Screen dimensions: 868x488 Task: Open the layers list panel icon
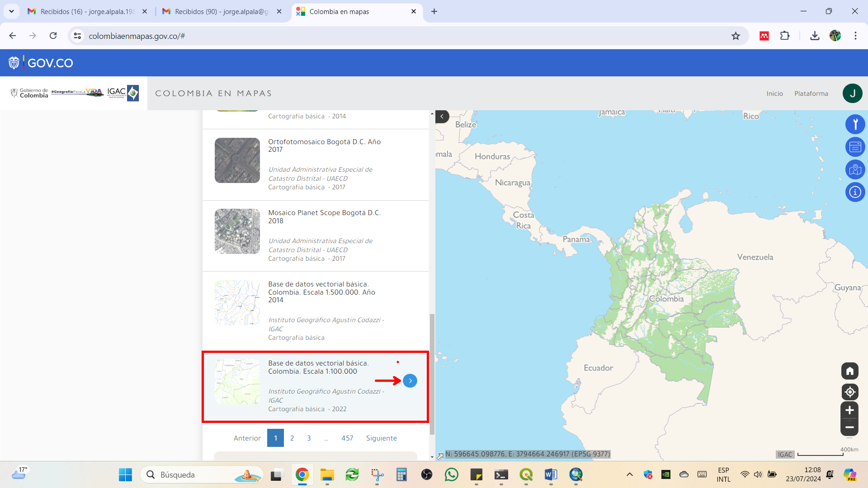[x=855, y=147]
